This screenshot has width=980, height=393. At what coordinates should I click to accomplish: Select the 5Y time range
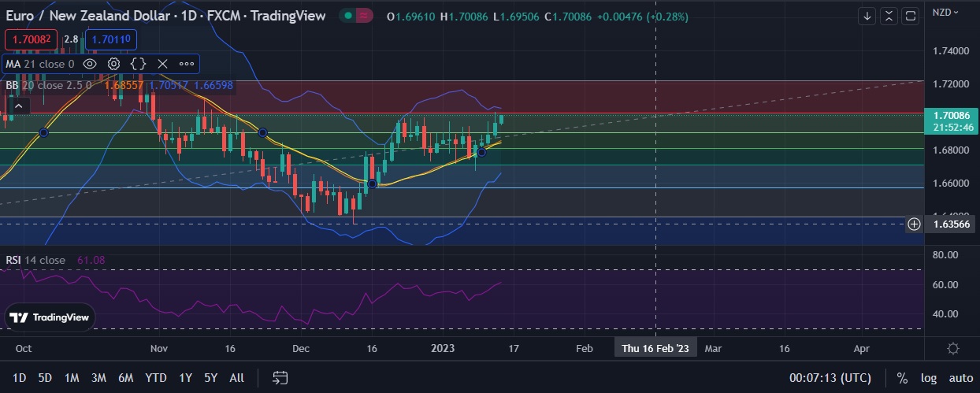coord(210,378)
